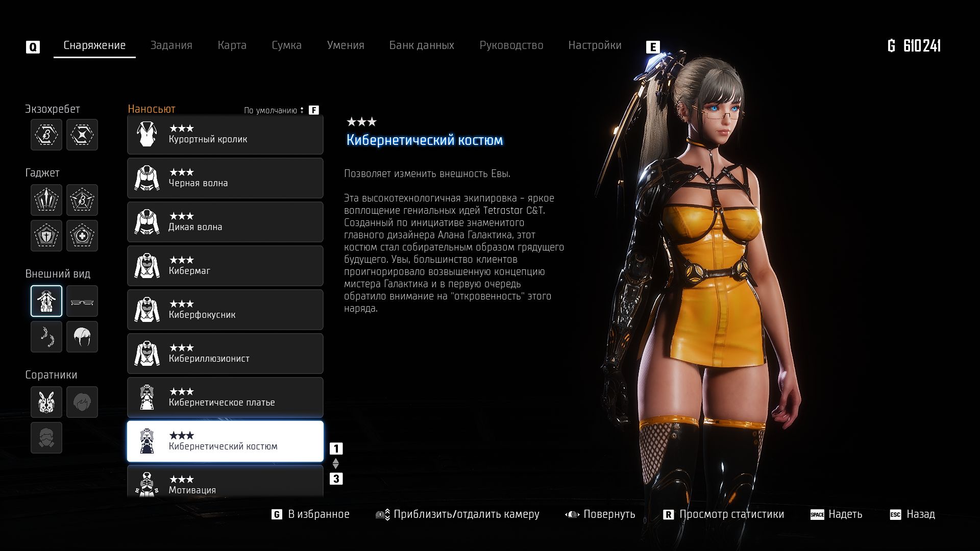980x551 pixels.
Task: Click the list scroll up/down arrows
Action: tap(335, 463)
